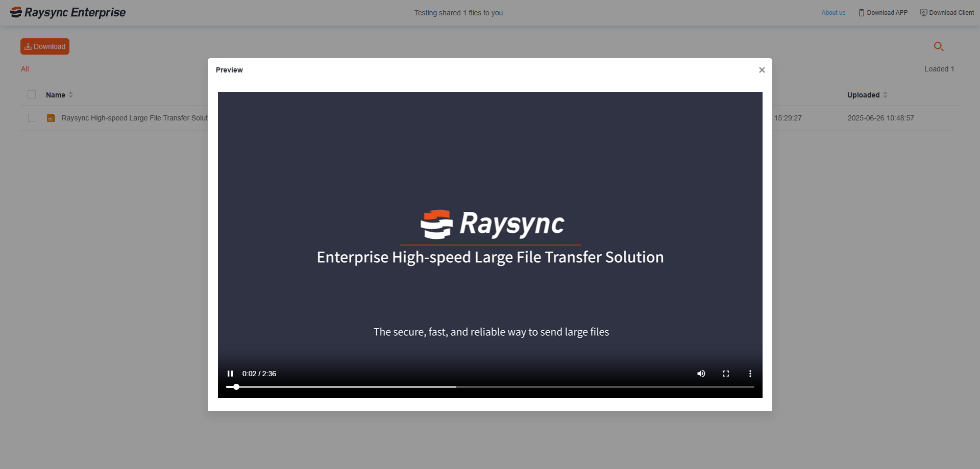980x469 pixels.
Task: Open the About us link
Action: (x=833, y=13)
